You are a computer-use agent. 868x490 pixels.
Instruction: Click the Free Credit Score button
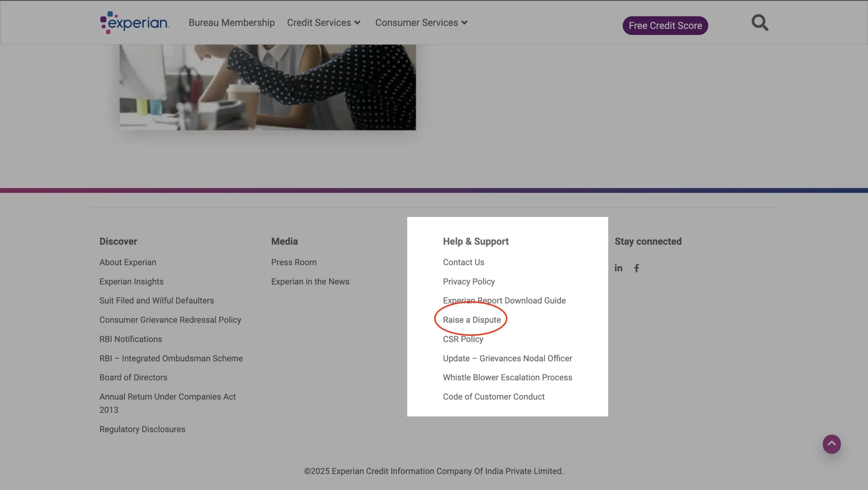665,25
